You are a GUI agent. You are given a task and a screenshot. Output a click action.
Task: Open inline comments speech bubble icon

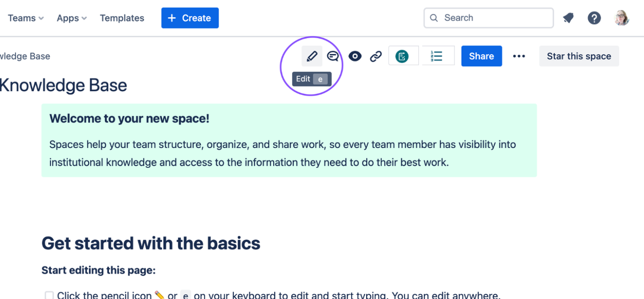[x=333, y=56]
